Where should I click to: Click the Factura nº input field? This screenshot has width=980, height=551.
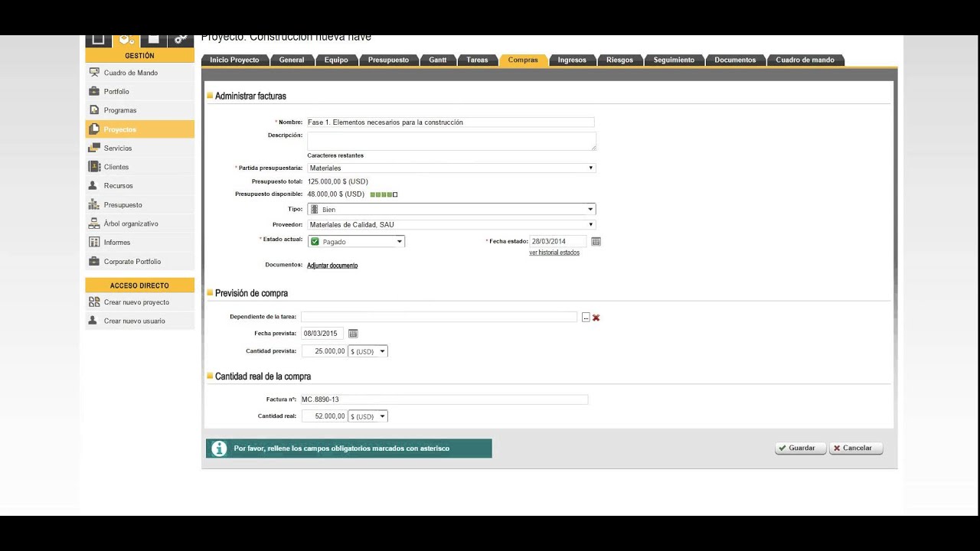tap(444, 399)
